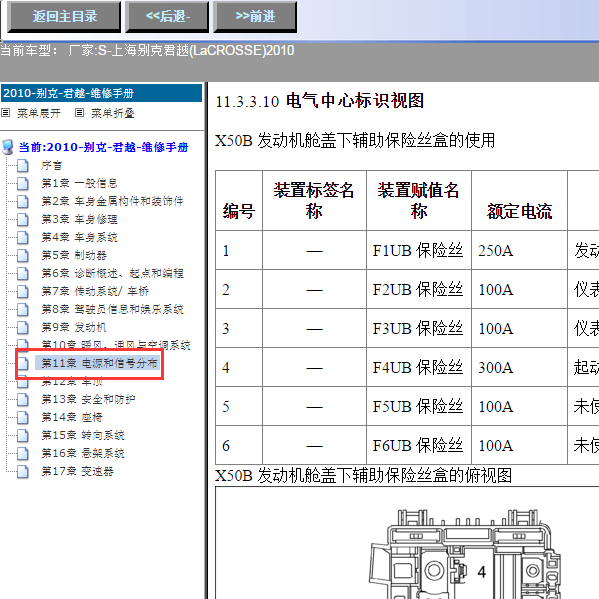The height and width of the screenshot is (599, 599).
Task: Click the heading 11.3.3.10 电气中心标识视图
Action: click(x=320, y=101)
